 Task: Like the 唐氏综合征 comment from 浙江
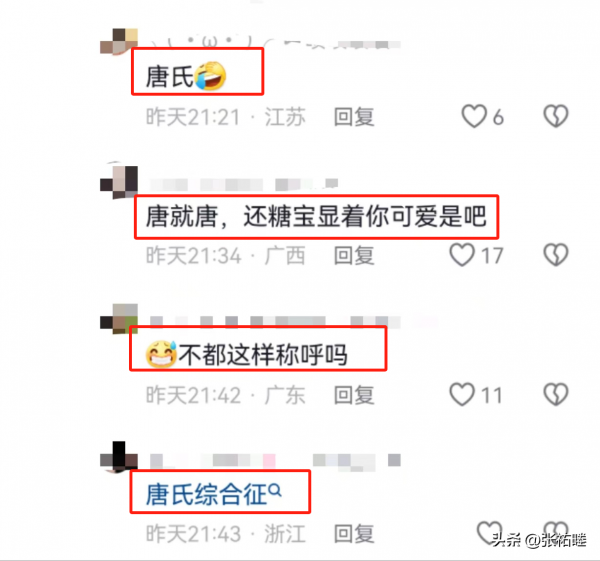pos(489,532)
